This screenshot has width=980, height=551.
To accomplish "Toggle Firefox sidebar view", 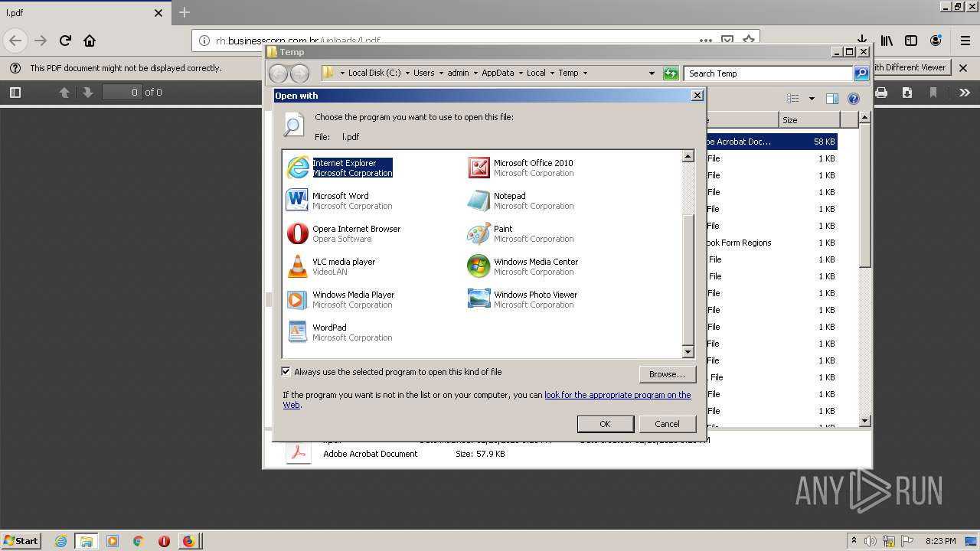I will pos(911,41).
